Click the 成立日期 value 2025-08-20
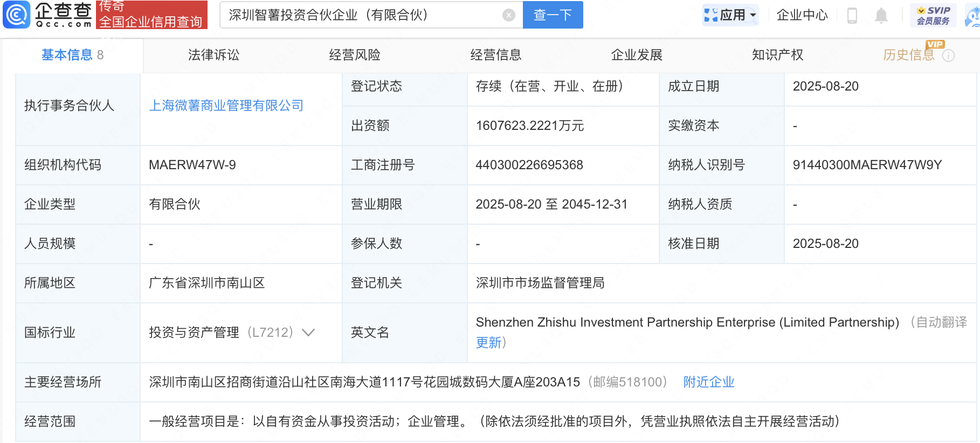 [826, 86]
